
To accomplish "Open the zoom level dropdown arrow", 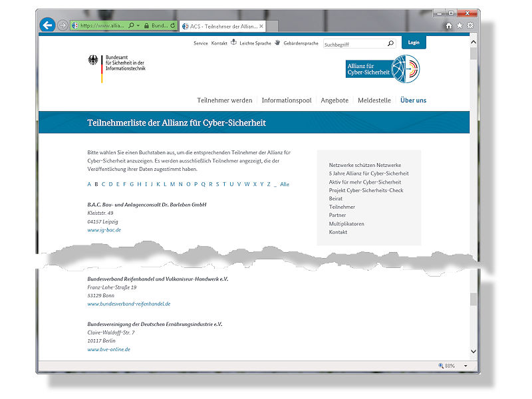I will click(x=465, y=366).
